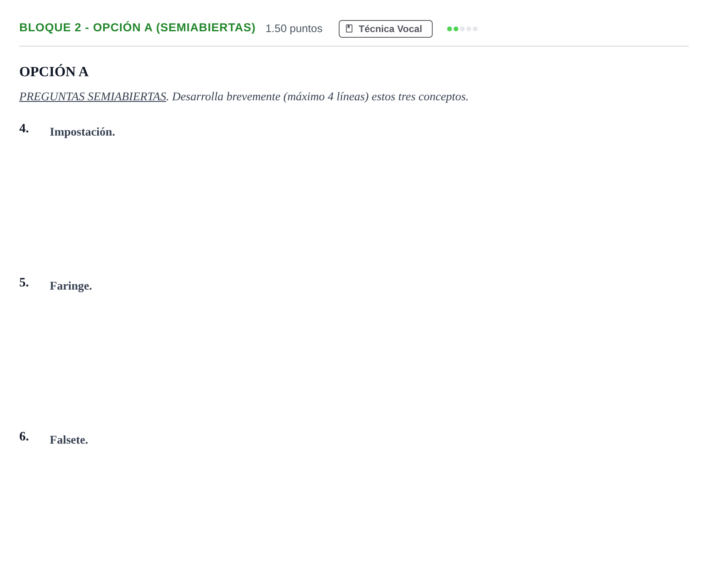Click the question number "6."
708x588 pixels.
click(x=24, y=436)
